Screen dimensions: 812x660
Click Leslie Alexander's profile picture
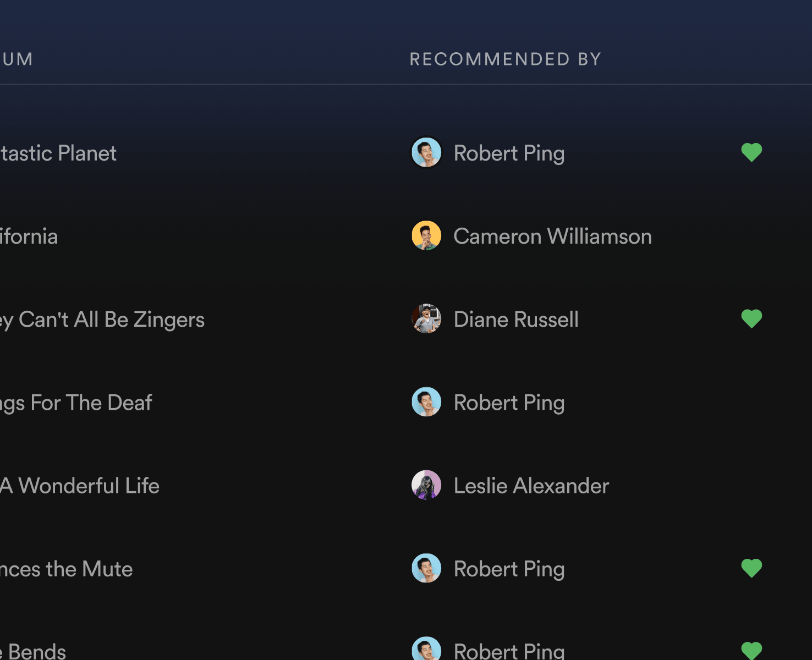point(426,485)
